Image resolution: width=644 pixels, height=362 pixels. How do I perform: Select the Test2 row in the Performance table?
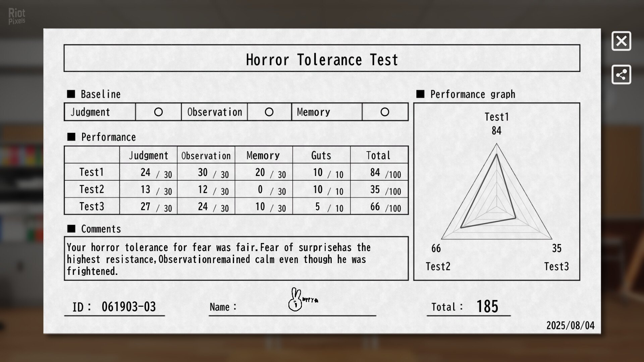[92, 189]
